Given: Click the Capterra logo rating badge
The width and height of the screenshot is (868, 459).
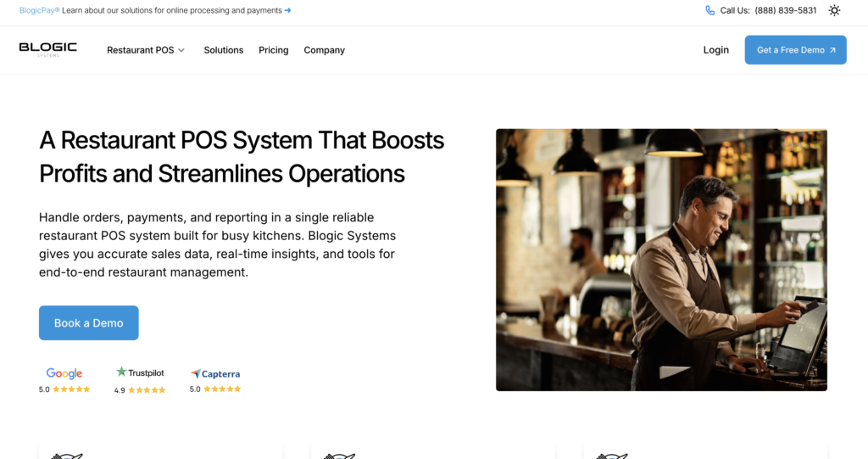Looking at the screenshot, I should pyautogui.click(x=215, y=373).
